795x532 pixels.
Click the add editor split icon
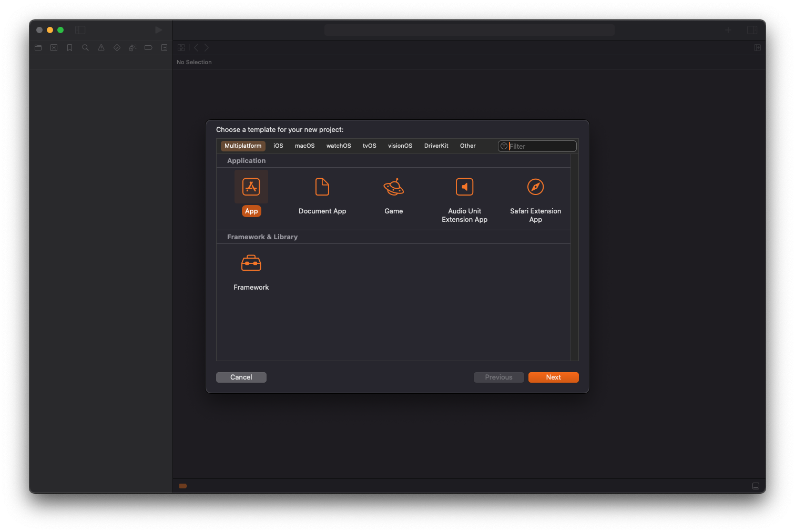pyautogui.click(x=757, y=48)
